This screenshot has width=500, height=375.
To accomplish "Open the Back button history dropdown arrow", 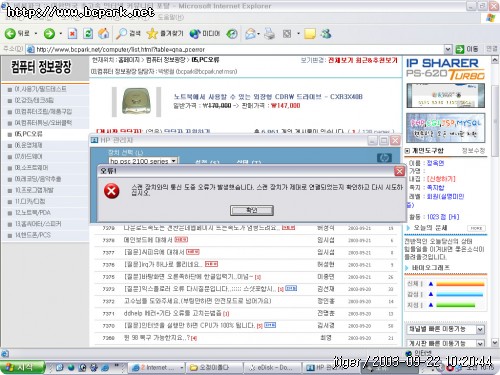I will (36, 34).
